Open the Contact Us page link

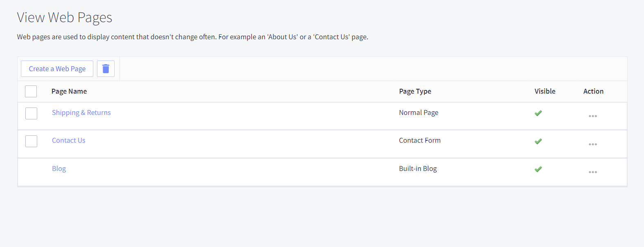68,140
